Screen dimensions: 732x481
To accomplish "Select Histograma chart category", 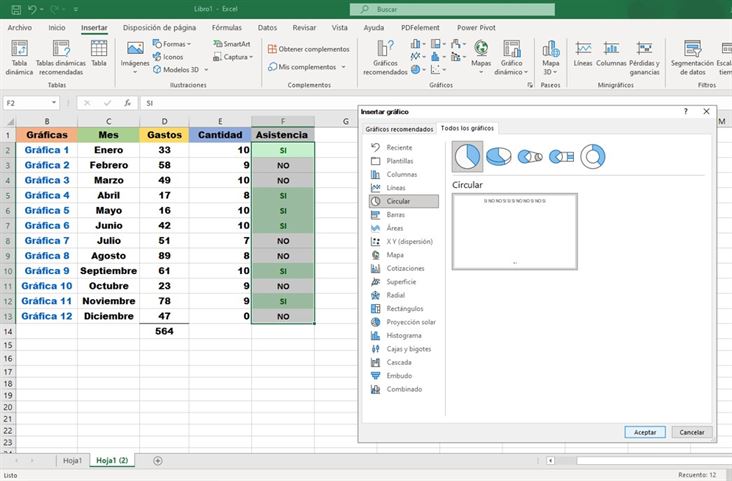I will [x=403, y=335].
